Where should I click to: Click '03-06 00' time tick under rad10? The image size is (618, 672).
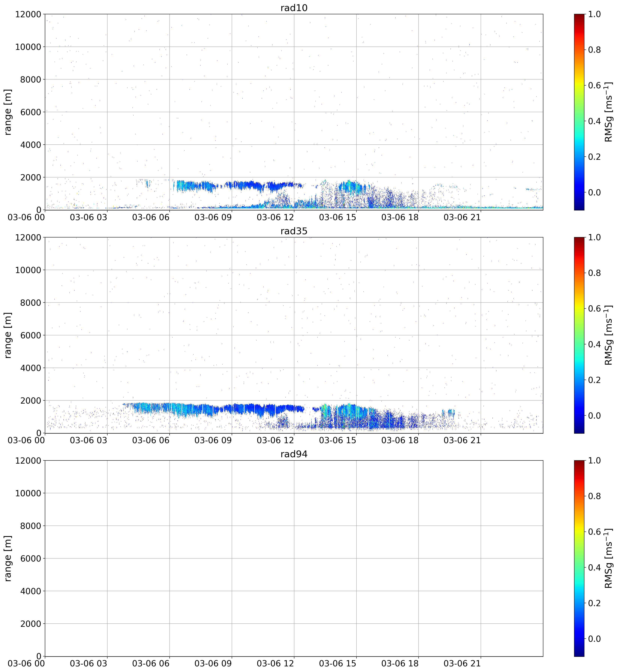point(26,217)
